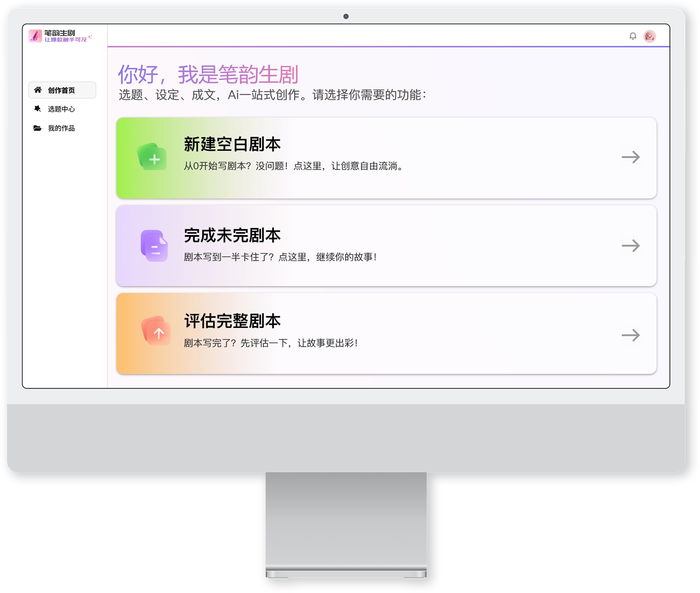Click the 笔韵生剧 logo icon
Viewport: 700px width, 593px height.
(x=35, y=36)
